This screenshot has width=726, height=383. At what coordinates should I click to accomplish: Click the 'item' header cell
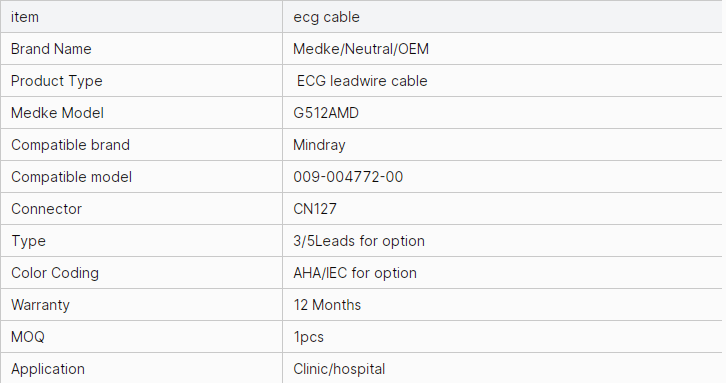(x=141, y=17)
